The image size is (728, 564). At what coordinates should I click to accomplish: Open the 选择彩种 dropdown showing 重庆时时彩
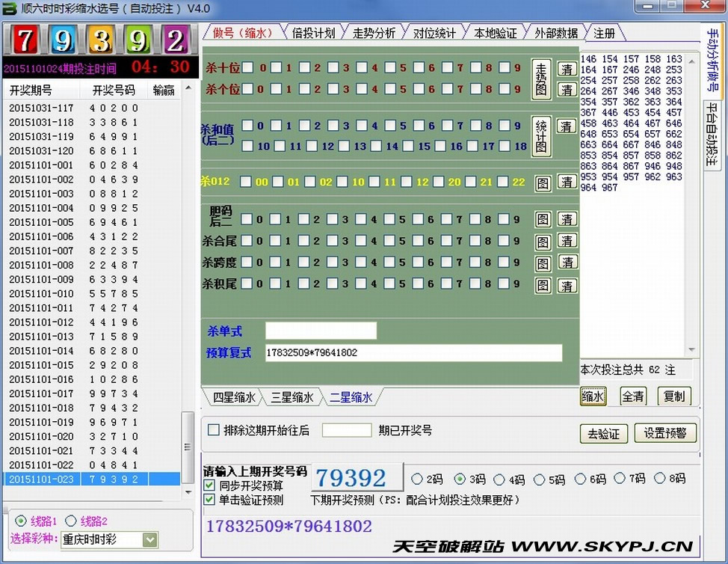(149, 539)
